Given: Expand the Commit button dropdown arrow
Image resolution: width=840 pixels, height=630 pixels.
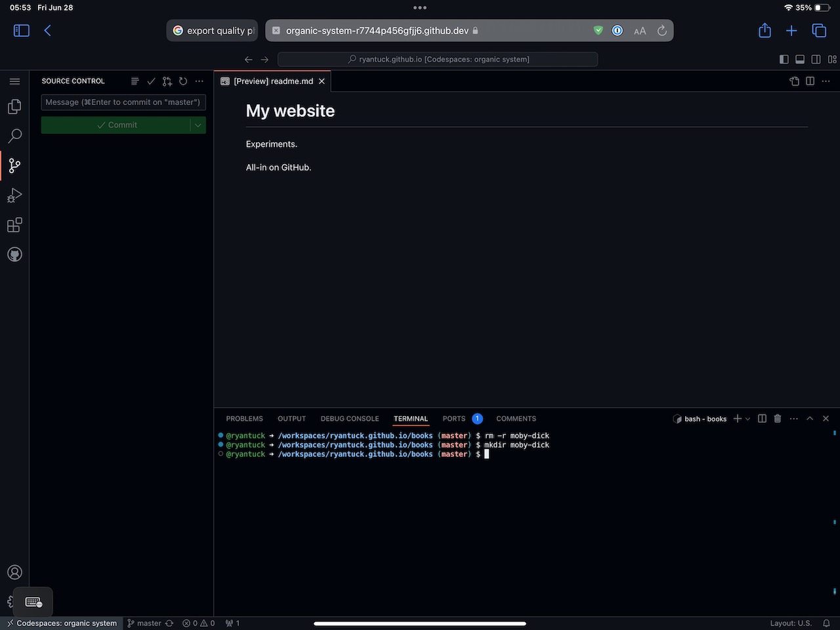Looking at the screenshot, I should point(198,125).
